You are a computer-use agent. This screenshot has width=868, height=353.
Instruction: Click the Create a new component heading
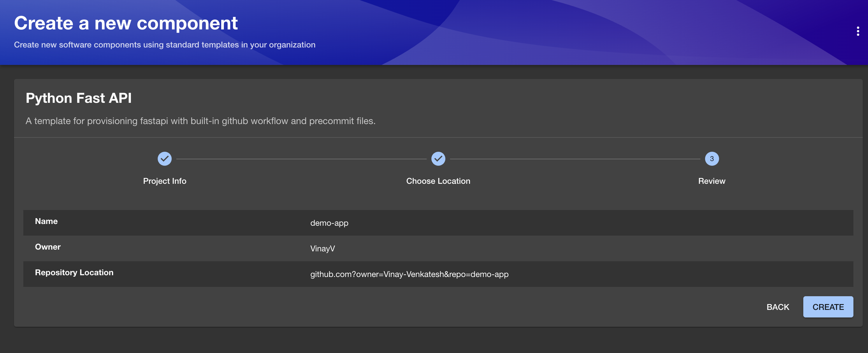click(x=126, y=23)
